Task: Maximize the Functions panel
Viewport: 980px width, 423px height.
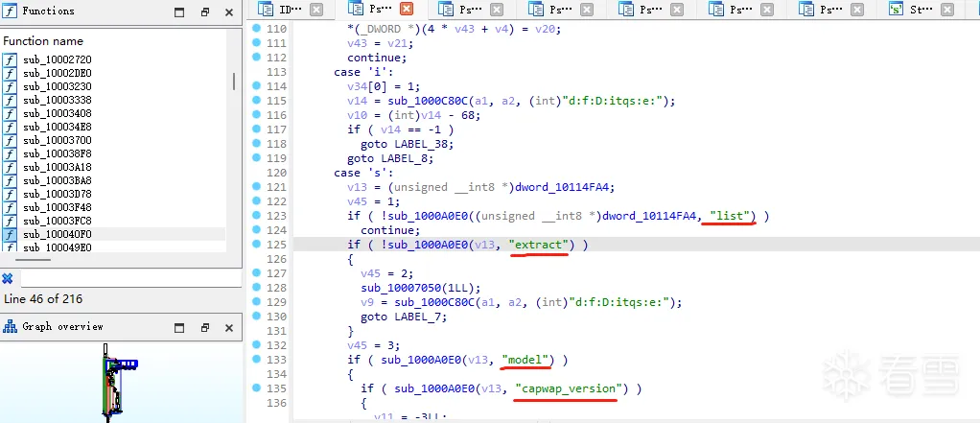Action: tap(179, 12)
